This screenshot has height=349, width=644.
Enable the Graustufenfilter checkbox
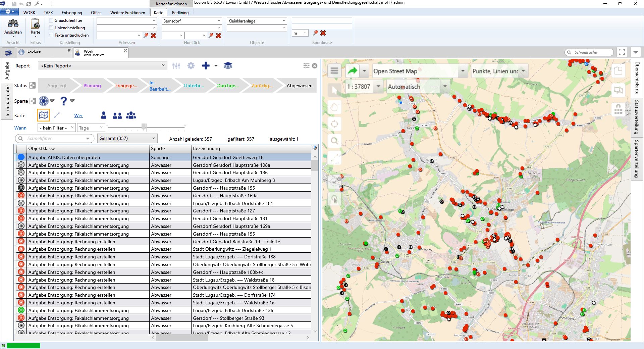51,20
